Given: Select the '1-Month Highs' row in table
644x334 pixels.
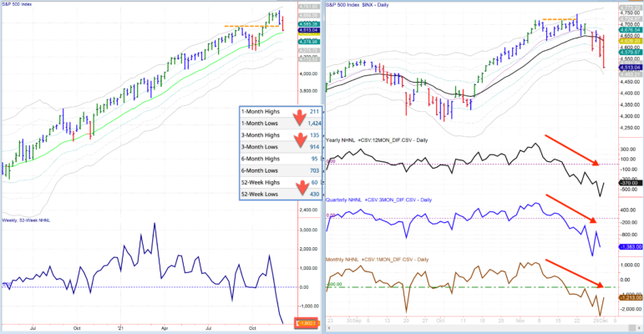Looking at the screenshot, I should (281, 111).
